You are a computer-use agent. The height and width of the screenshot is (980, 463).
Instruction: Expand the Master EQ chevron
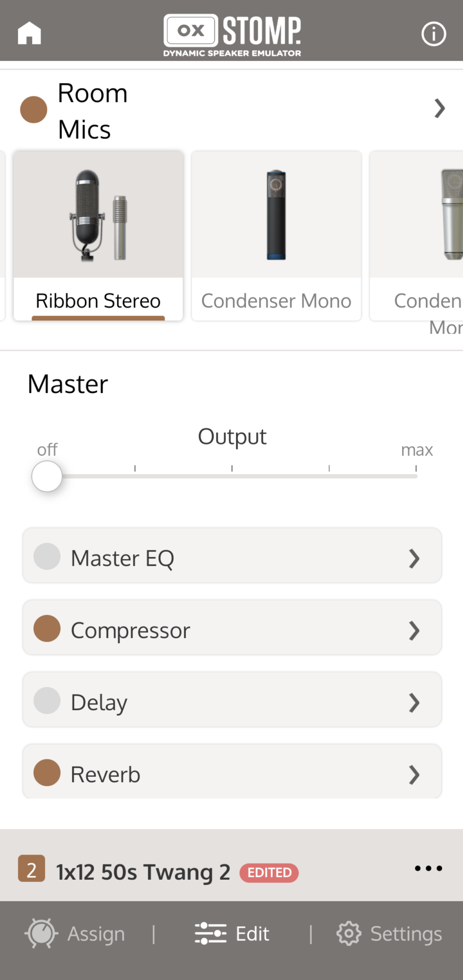coord(414,558)
